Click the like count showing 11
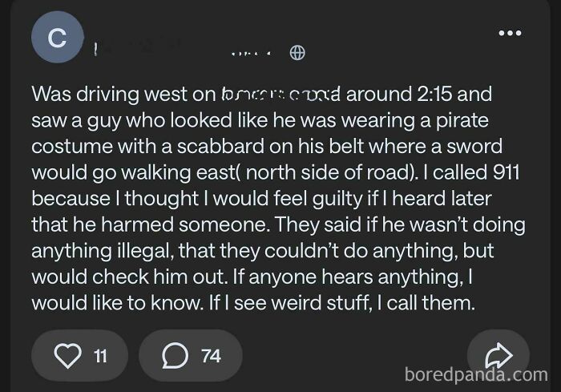The image size is (561, 392). click(x=101, y=355)
